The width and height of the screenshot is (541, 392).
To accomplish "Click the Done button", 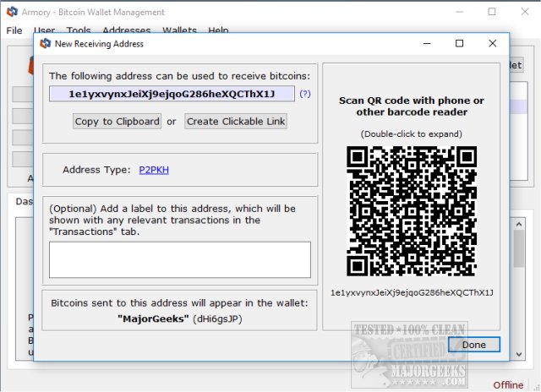I will [x=473, y=345].
